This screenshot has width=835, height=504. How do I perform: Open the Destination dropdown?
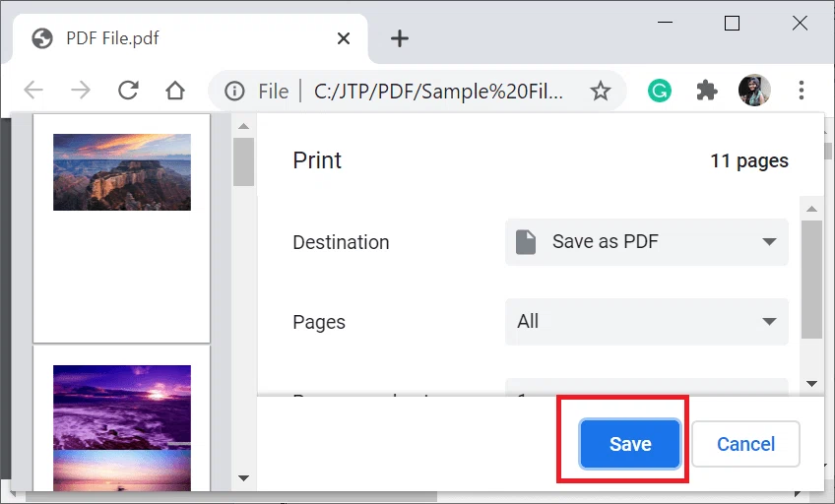(x=647, y=241)
